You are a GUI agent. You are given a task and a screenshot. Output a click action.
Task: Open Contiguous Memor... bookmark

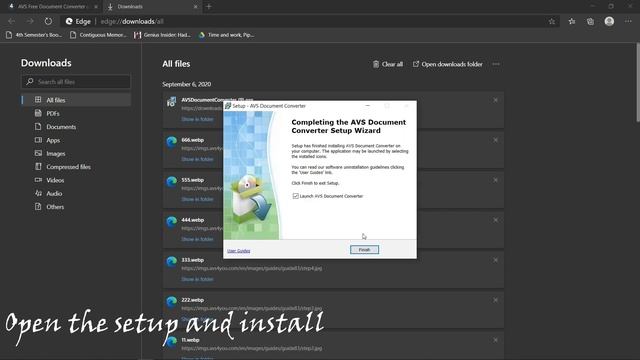click(x=98, y=35)
